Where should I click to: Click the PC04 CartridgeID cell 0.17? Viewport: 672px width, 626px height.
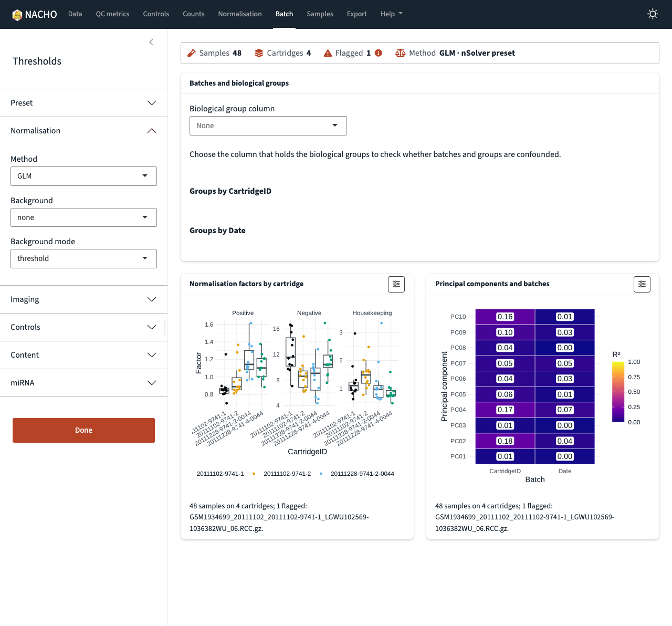point(505,410)
